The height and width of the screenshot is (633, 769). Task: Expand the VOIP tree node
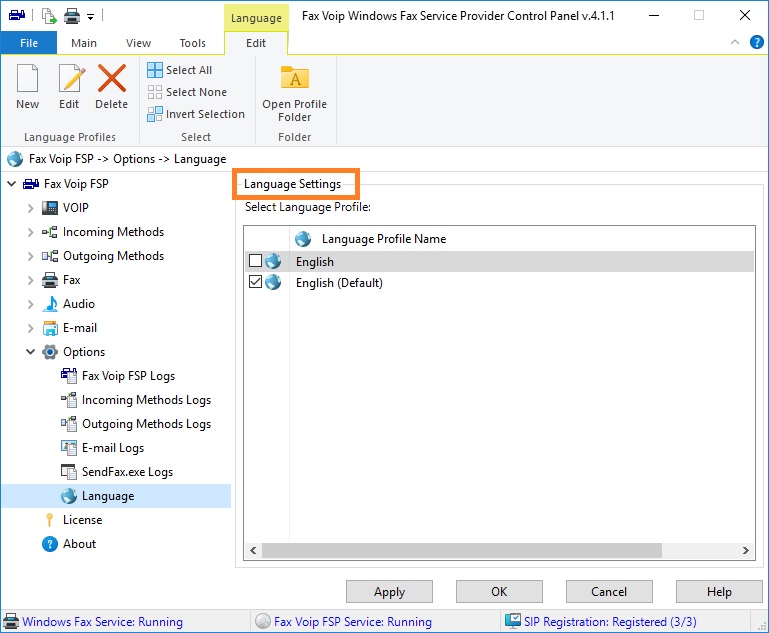pyautogui.click(x=30, y=208)
